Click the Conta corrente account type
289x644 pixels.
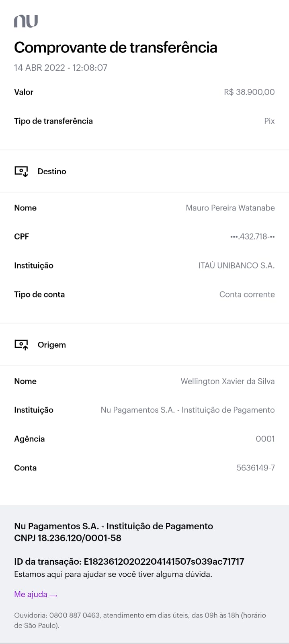click(247, 295)
